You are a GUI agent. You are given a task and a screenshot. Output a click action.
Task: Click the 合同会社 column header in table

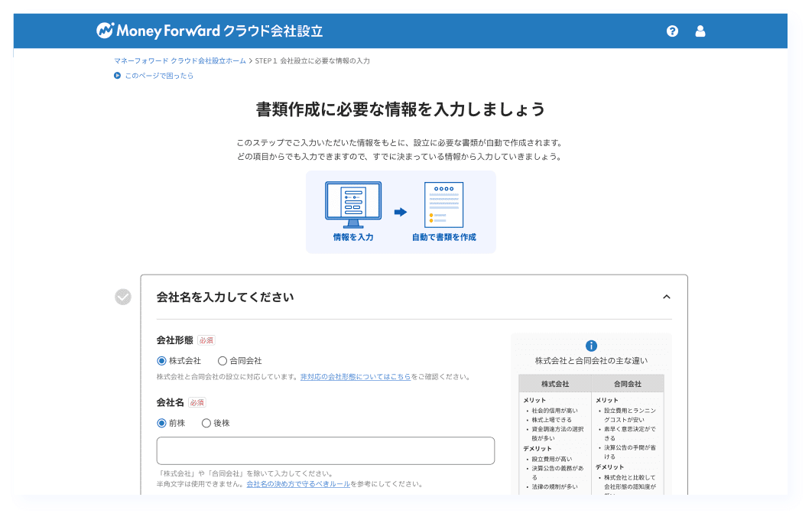click(627, 384)
